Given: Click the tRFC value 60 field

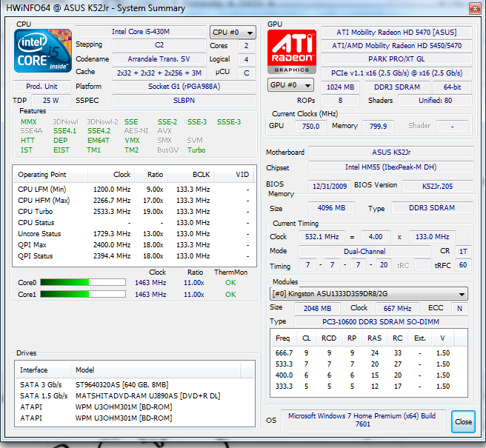Looking at the screenshot, I should (x=463, y=265).
